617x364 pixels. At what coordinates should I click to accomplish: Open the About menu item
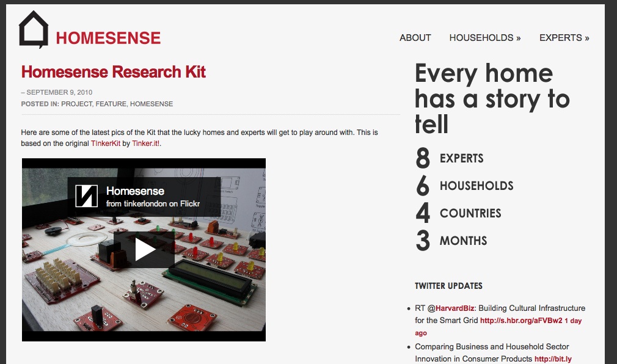point(415,38)
